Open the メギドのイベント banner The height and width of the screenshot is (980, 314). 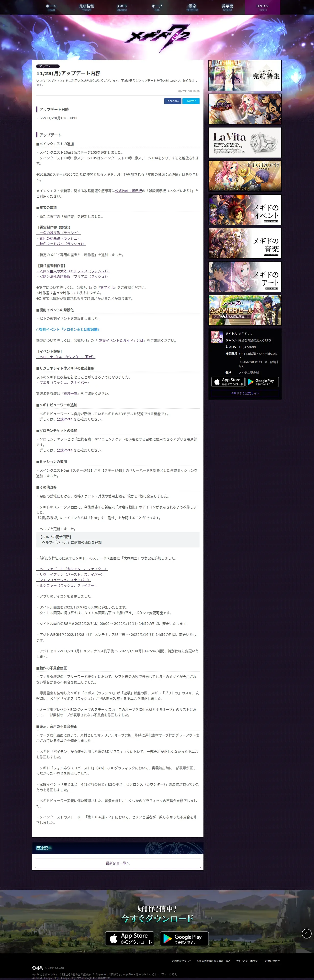245,210
